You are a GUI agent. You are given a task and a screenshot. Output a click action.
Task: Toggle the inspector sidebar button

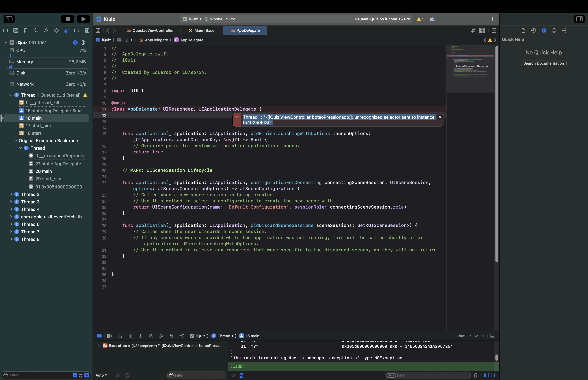click(579, 19)
